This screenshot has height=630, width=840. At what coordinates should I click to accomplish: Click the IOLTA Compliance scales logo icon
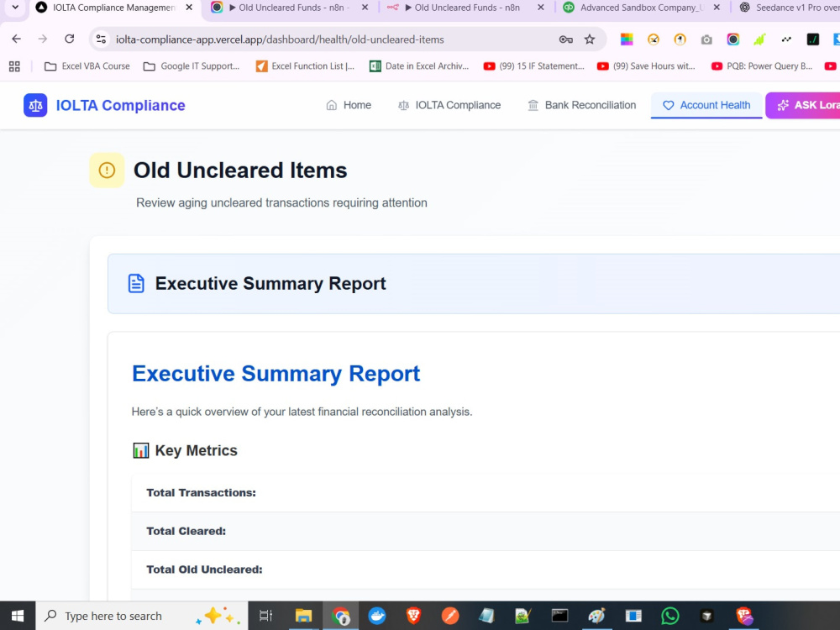pyautogui.click(x=35, y=105)
